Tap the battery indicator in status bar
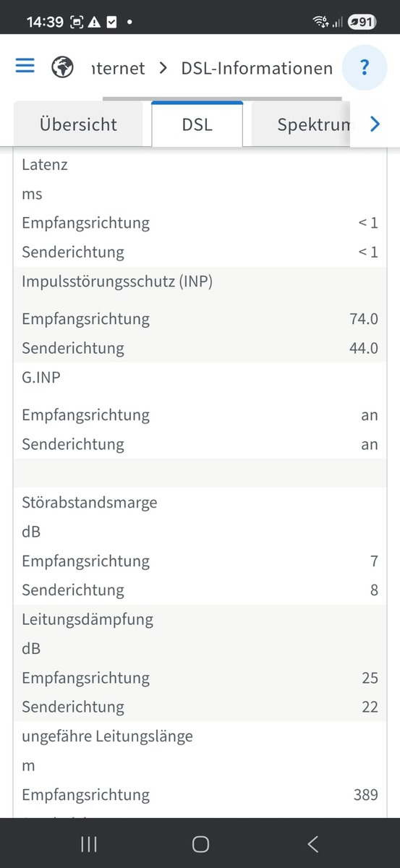 361,22
